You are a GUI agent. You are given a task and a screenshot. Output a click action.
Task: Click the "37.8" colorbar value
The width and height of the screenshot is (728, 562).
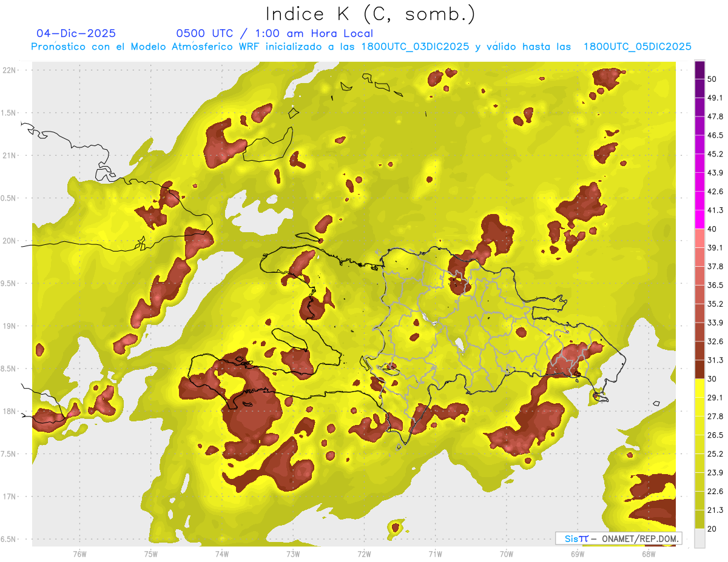(715, 266)
